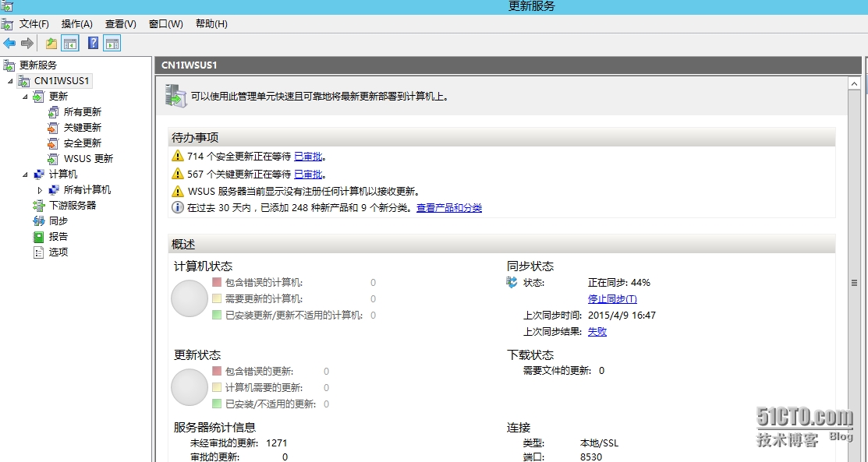Image resolution: width=868 pixels, height=462 pixels.
Task: Click the scrollbar up arrow in details pane
Action: pyautogui.click(x=854, y=83)
